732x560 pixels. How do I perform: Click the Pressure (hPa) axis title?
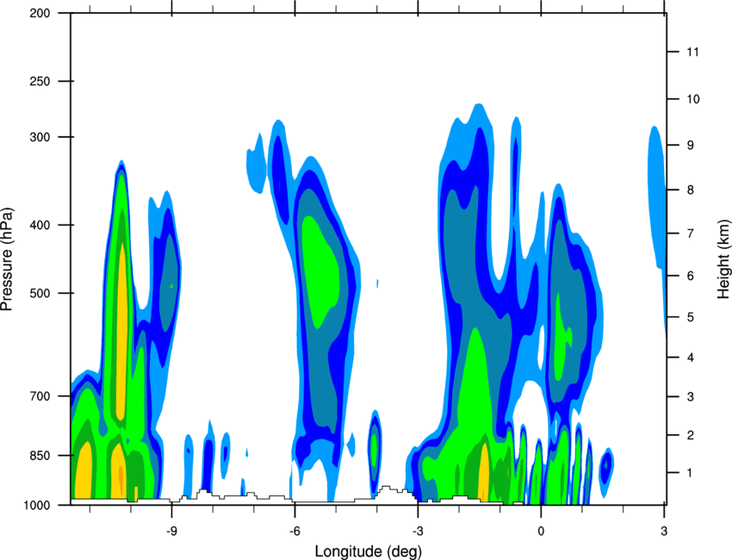7,259
